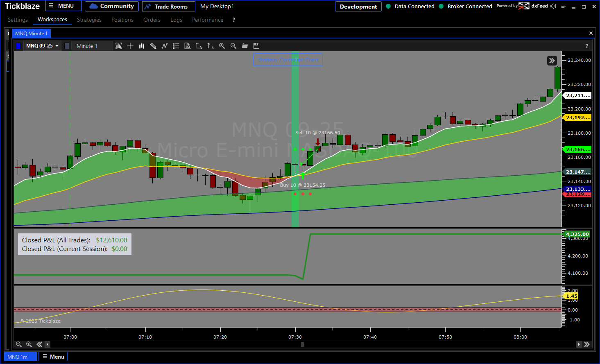Save chart with the floppy disk icon
The height and width of the screenshot is (364, 600).
(256, 46)
